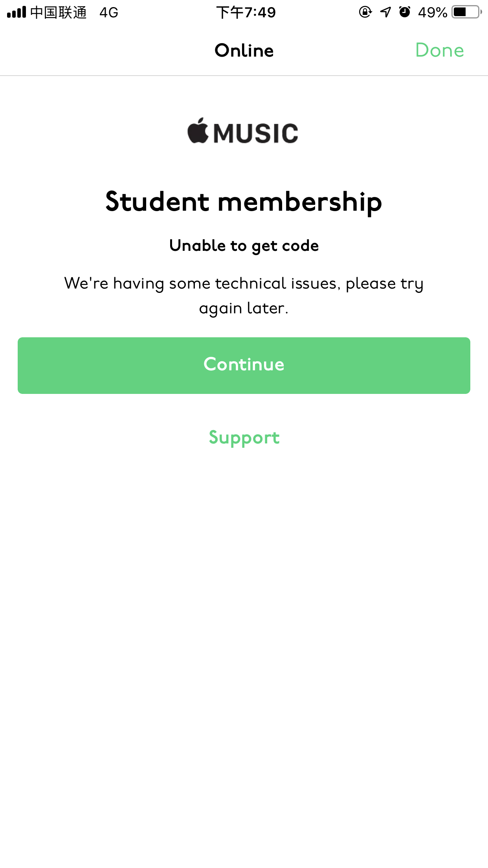Image resolution: width=488 pixels, height=868 pixels.
Task: Tap the Unable to get code text
Action: point(244,246)
